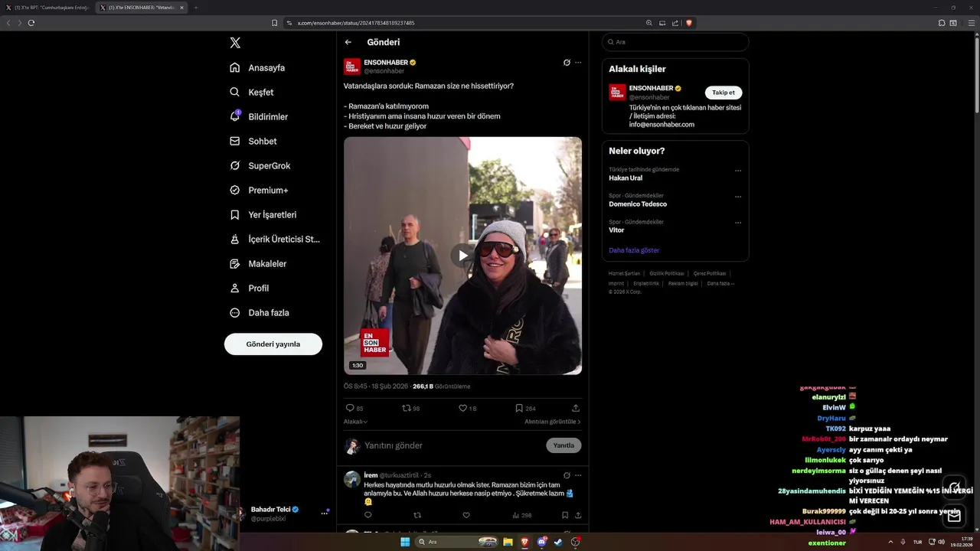
Task: Open Sohbet messages
Action: click(253, 141)
